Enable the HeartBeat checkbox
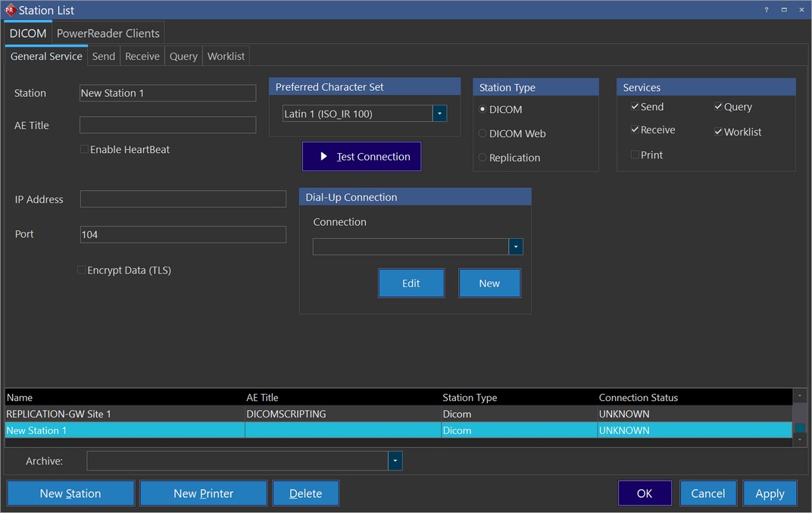Screen dimensions: 812x513 pos(84,149)
